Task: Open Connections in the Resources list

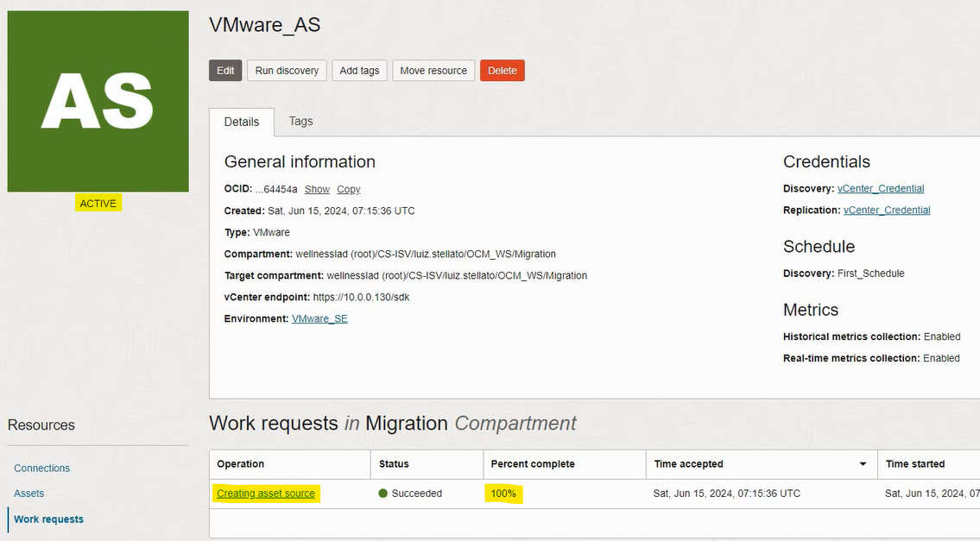Action: point(42,468)
